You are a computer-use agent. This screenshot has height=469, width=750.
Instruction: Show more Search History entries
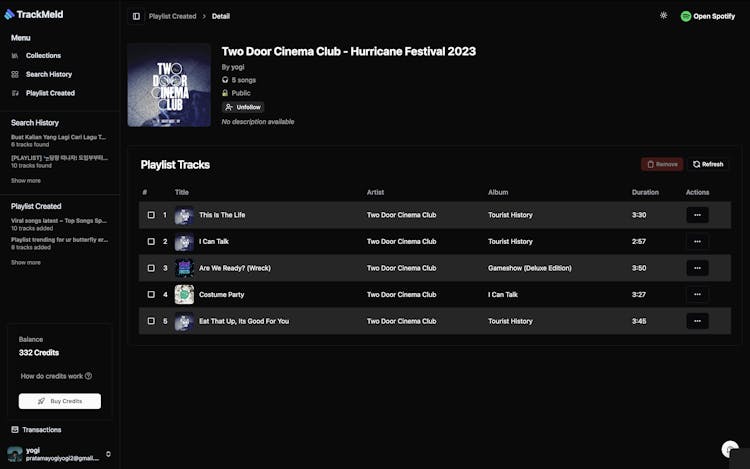(x=26, y=181)
